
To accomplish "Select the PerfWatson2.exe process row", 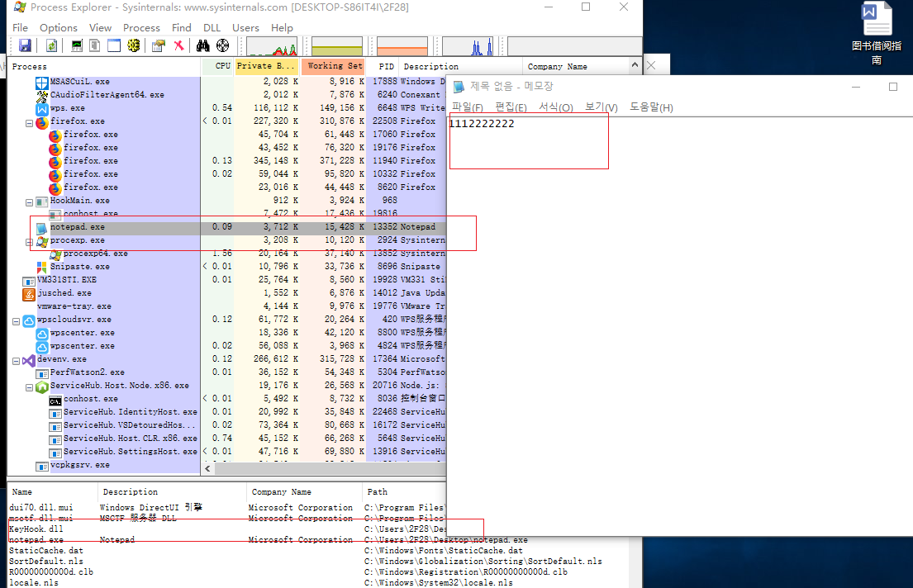I will (227, 373).
